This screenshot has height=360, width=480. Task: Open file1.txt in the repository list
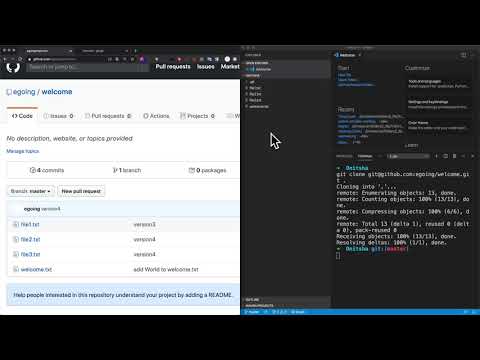pyautogui.click(x=30, y=224)
